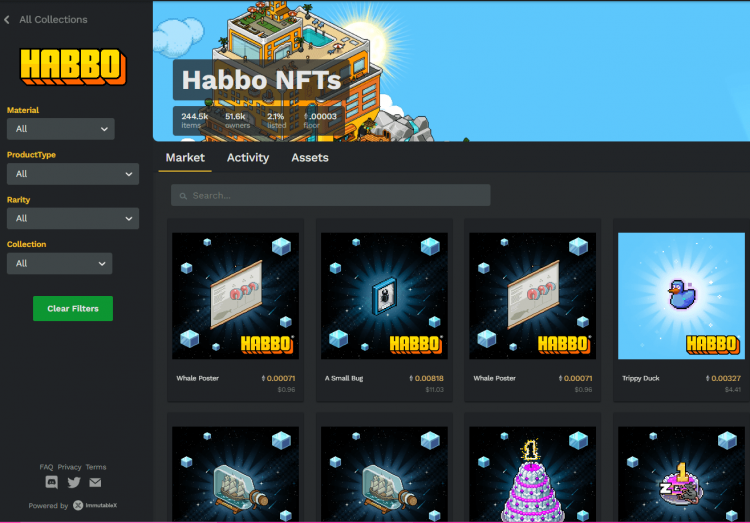Click the ImmutableX logo

pyautogui.click(x=95, y=505)
